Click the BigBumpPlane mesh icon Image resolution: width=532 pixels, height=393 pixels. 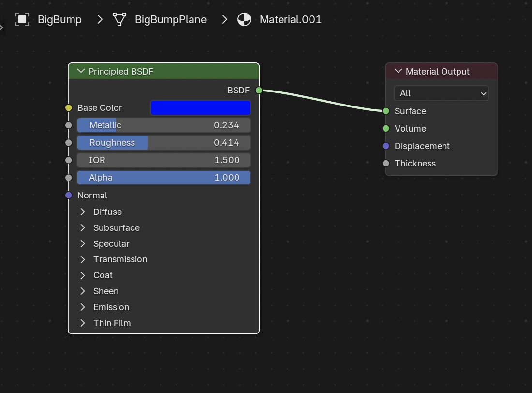119,19
